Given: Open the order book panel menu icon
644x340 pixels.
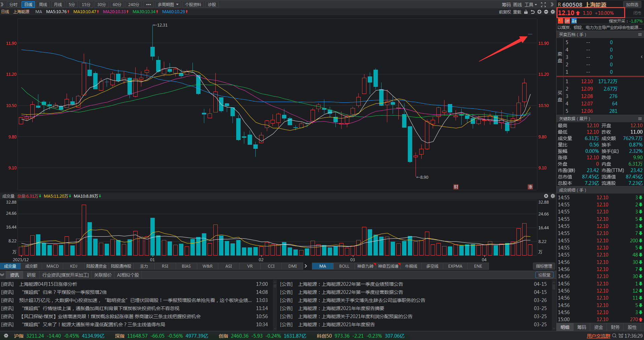Looking at the screenshot, I should [640, 35].
